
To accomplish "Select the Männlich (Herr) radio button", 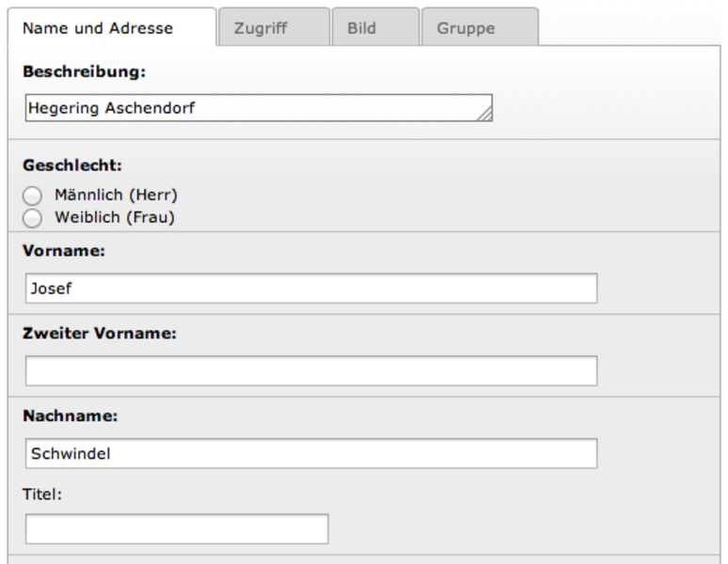I will click(x=33, y=196).
